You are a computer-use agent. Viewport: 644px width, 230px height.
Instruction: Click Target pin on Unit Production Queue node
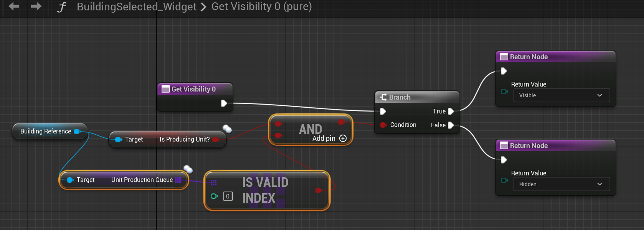70,180
